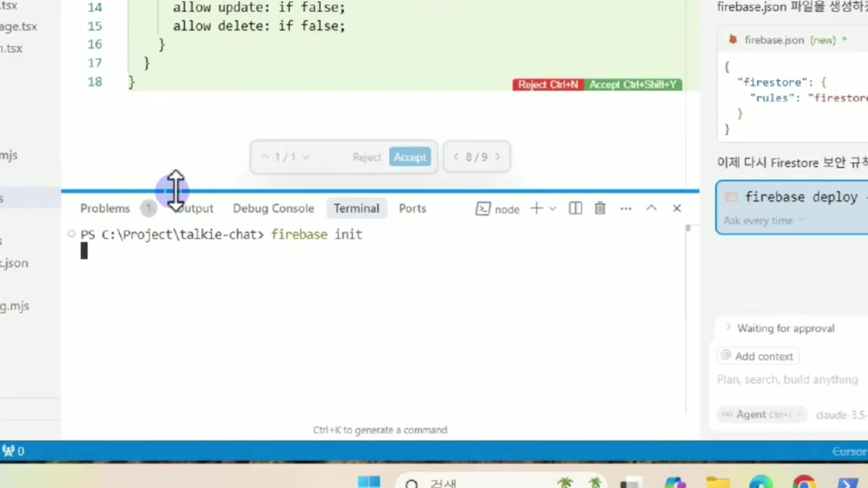The width and height of the screenshot is (868, 488).
Task: Create new terminal with plus icon
Action: 536,208
